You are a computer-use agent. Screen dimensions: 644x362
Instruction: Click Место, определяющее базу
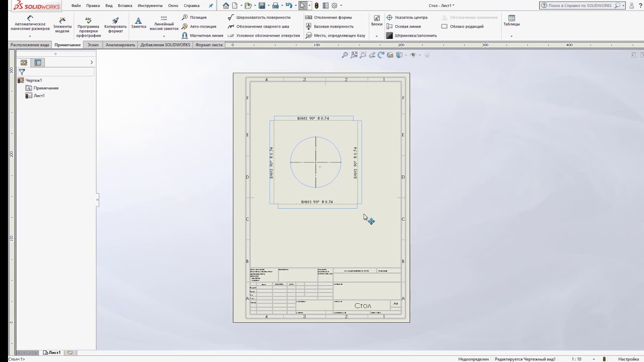335,36
